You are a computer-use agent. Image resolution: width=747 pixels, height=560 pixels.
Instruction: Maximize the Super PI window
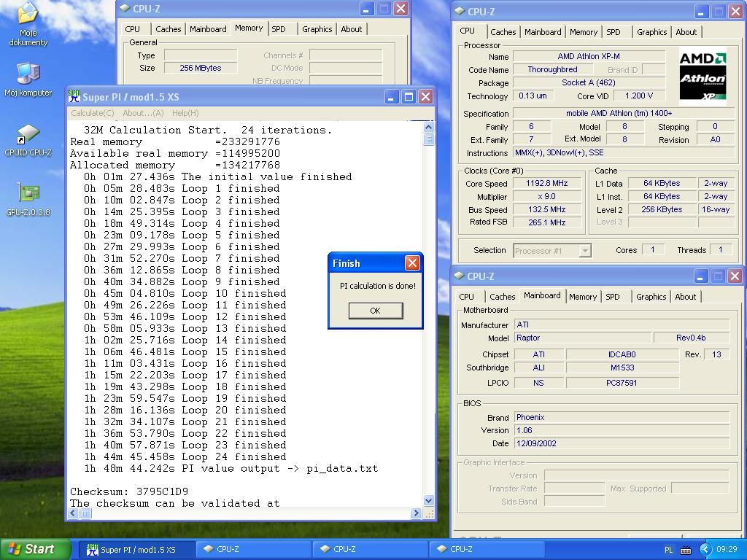tap(409, 97)
